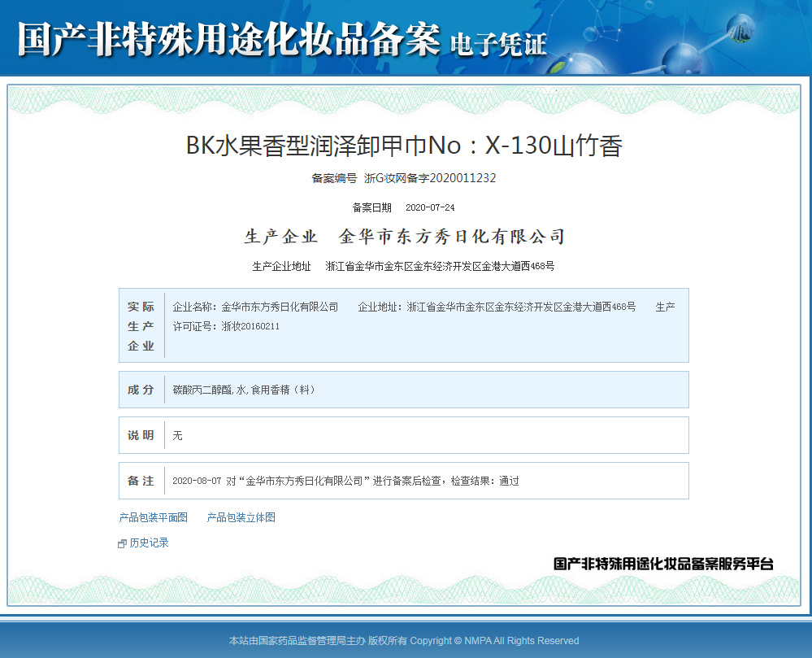Click the ingredients text 碳酸丙二醇酯, 水, 食用香精
This screenshot has height=658, width=812.
coord(244,390)
